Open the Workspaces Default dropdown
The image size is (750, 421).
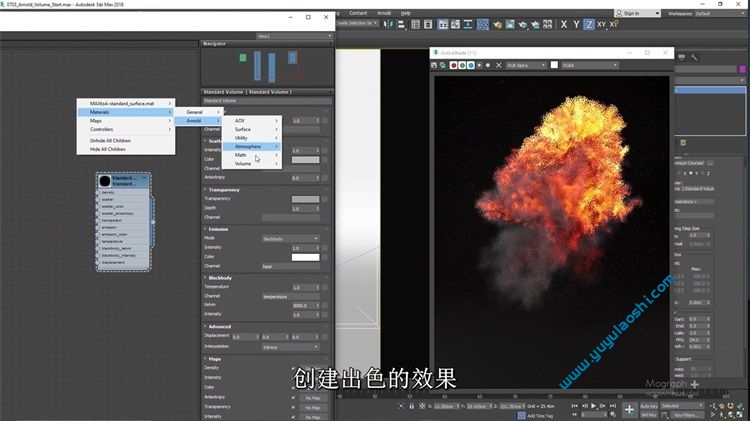click(x=719, y=13)
